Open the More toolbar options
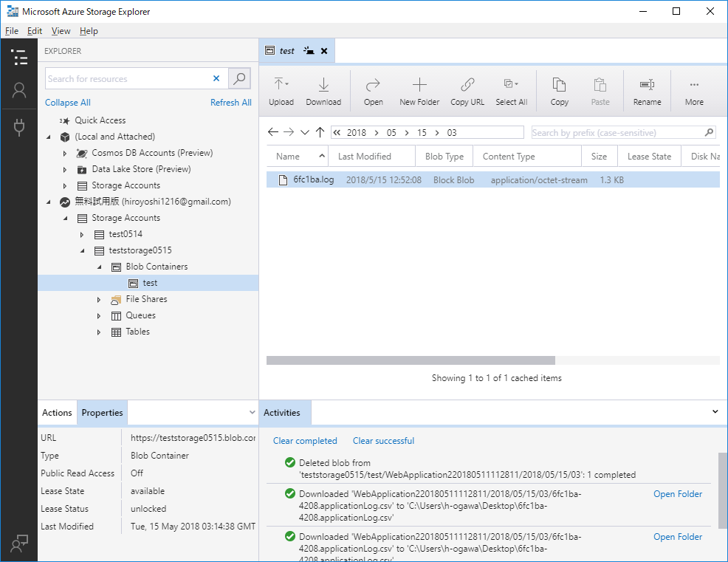The width and height of the screenshot is (728, 562). (694, 92)
